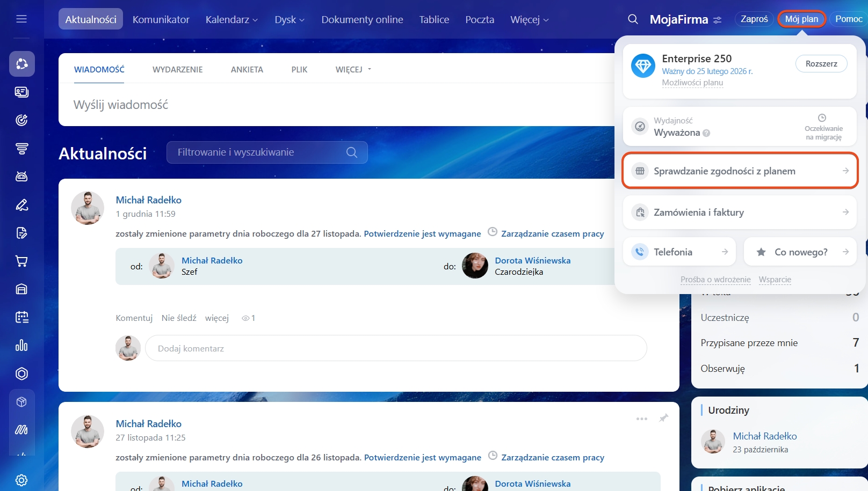
Task: Click the Wydajność help question mark icon
Action: (x=706, y=133)
